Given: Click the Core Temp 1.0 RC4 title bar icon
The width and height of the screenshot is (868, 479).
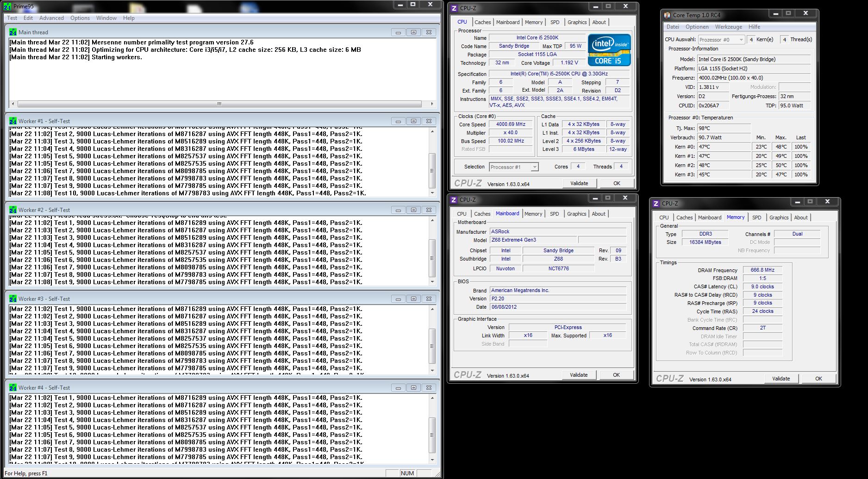Looking at the screenshot, I should [x=667, y=15].
